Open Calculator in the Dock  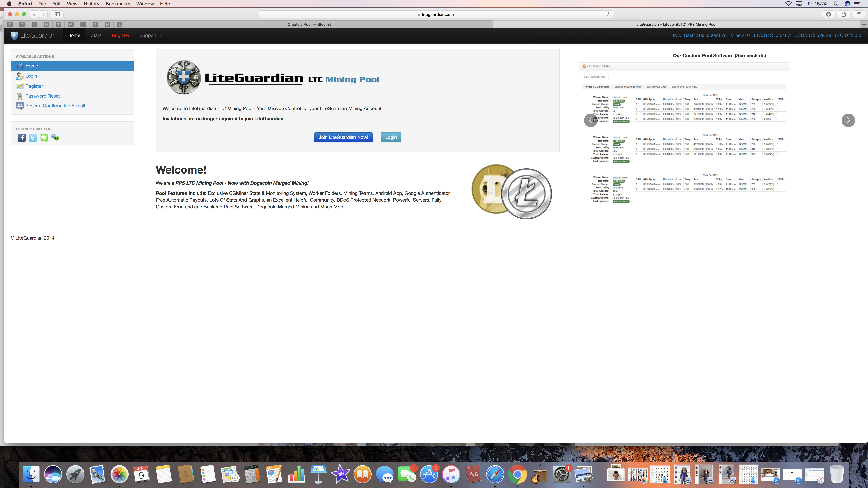point(252,474)
